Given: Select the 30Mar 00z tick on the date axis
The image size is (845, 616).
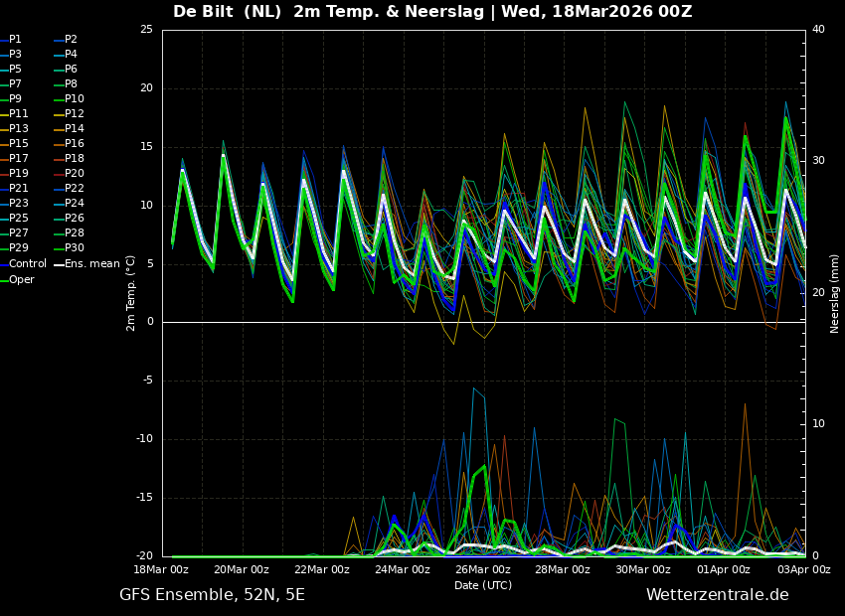Looking at the screenshot, I should pos(642,570).
